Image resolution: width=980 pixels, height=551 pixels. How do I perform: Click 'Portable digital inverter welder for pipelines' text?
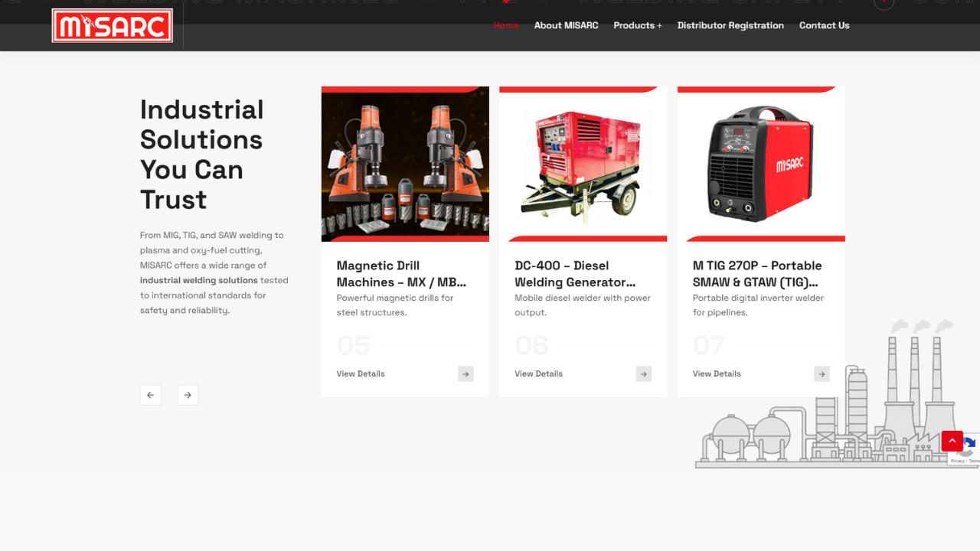[758, 305]
